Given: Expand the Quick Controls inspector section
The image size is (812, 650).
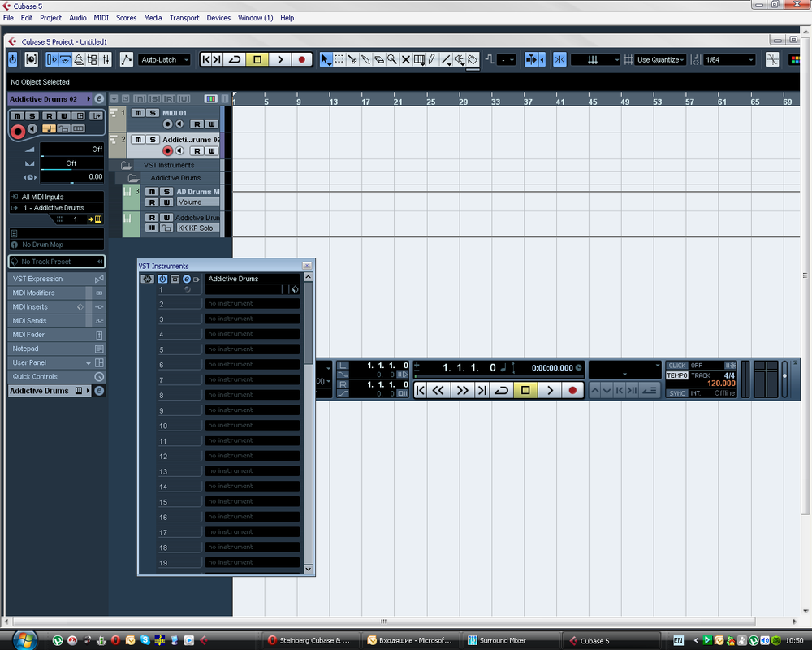Looking at the screenshot, I should [57, 377].
